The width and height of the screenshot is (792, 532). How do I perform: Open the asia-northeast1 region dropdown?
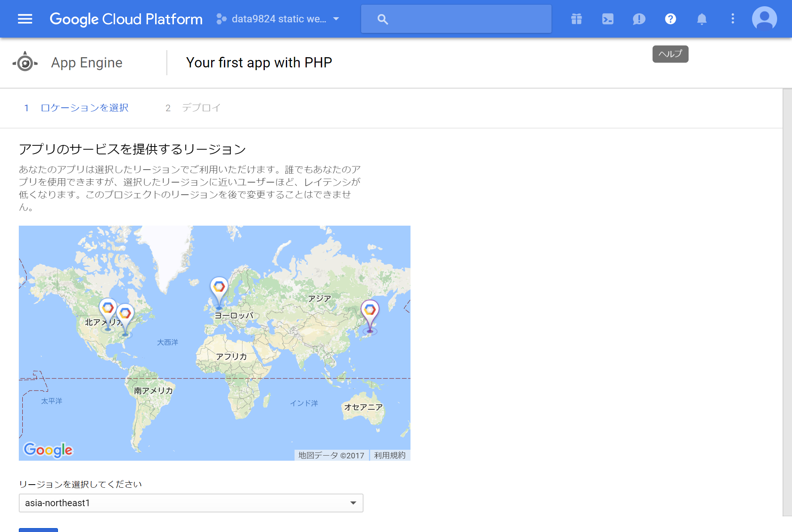(191, 503)
